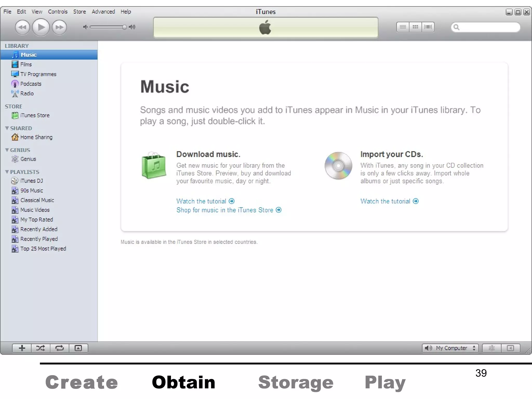Click the Apple logo display panel
This screenshot has height=399, width=532.
pyautogui.click(x=265, y=28)
